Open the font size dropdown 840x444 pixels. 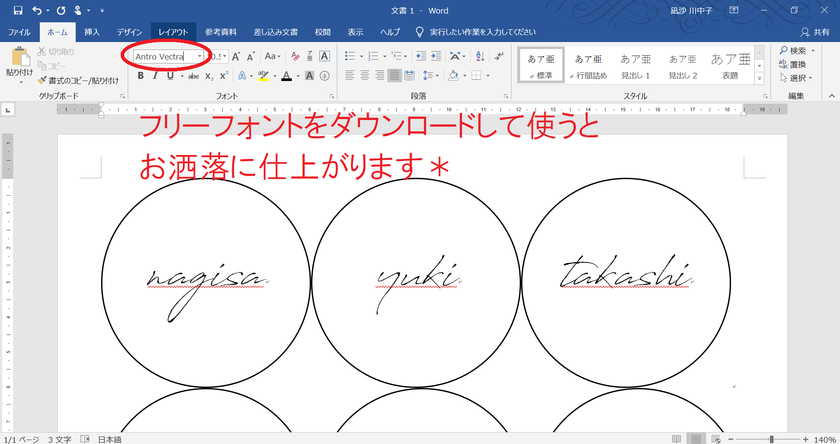click(x=225, y=56)
